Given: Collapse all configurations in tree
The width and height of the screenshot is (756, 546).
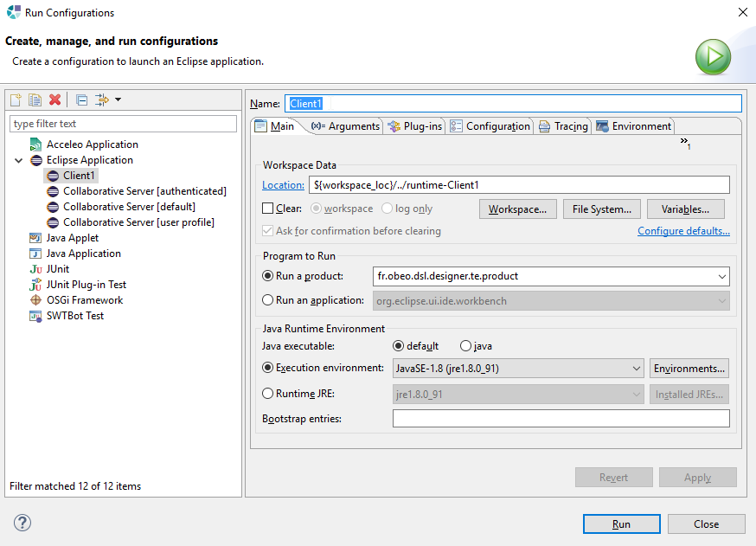Looking at the screenshot, I should [x=81, y=100].
